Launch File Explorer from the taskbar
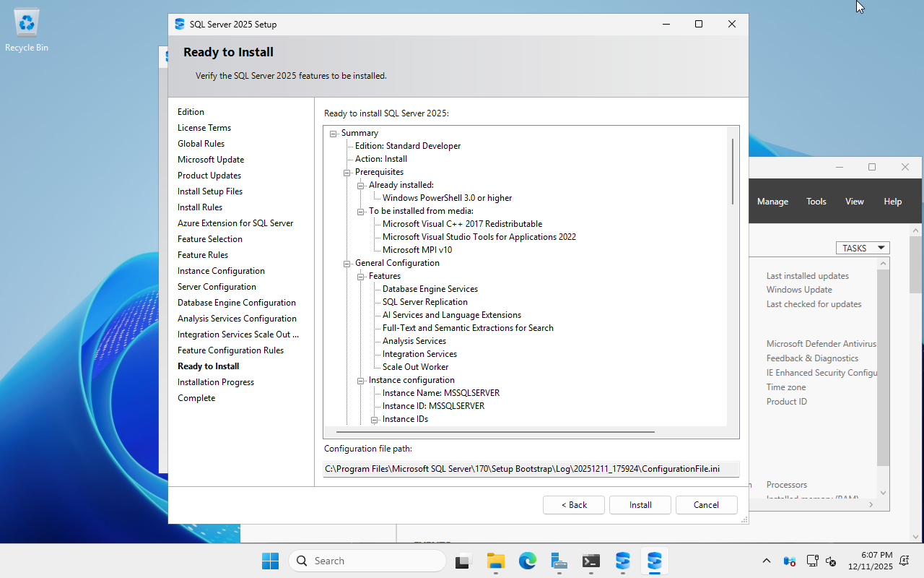The height and width of the screenshot is (578, 924). (495, 561)
